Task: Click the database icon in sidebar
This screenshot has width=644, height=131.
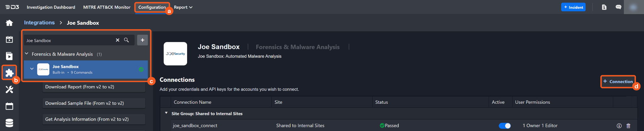Action: pos(9,123)
